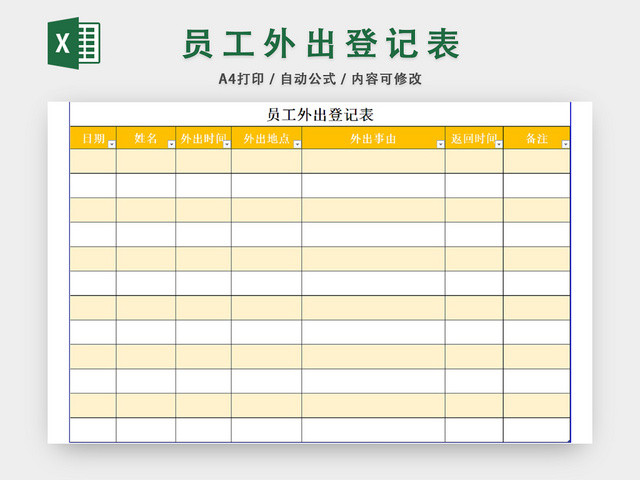Open the 外出时间 column filter dropdown
This screenshot has height=480, width=640.
tap(227, 144)
